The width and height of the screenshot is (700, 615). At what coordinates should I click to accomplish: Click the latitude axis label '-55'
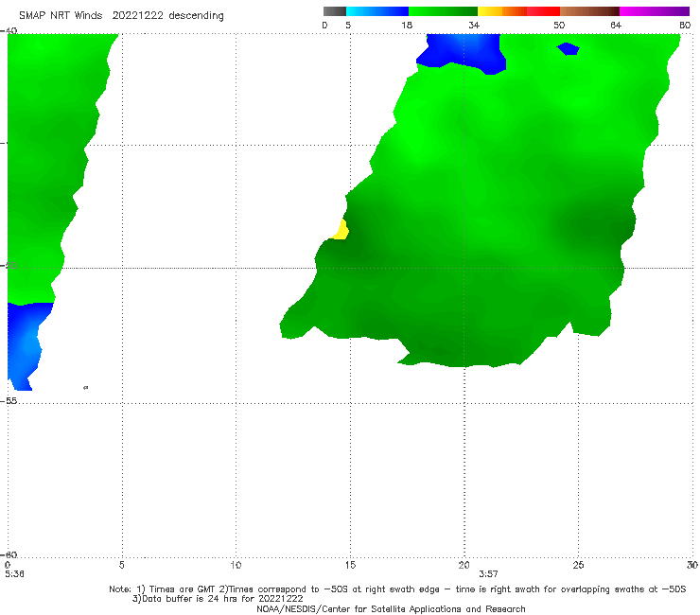click(9, 401)
